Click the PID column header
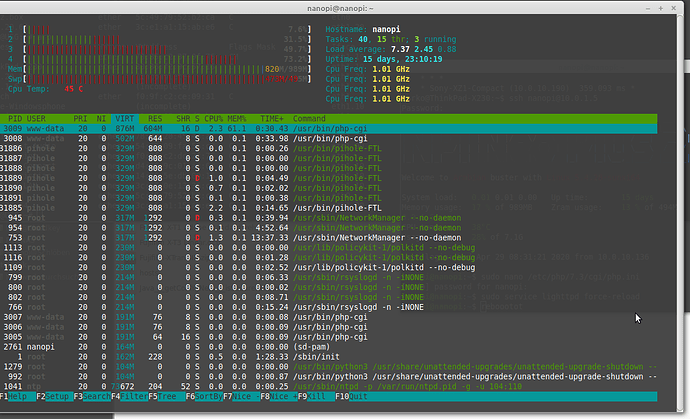The width and height of the screenshot is (690, 419). coord(16,118)
